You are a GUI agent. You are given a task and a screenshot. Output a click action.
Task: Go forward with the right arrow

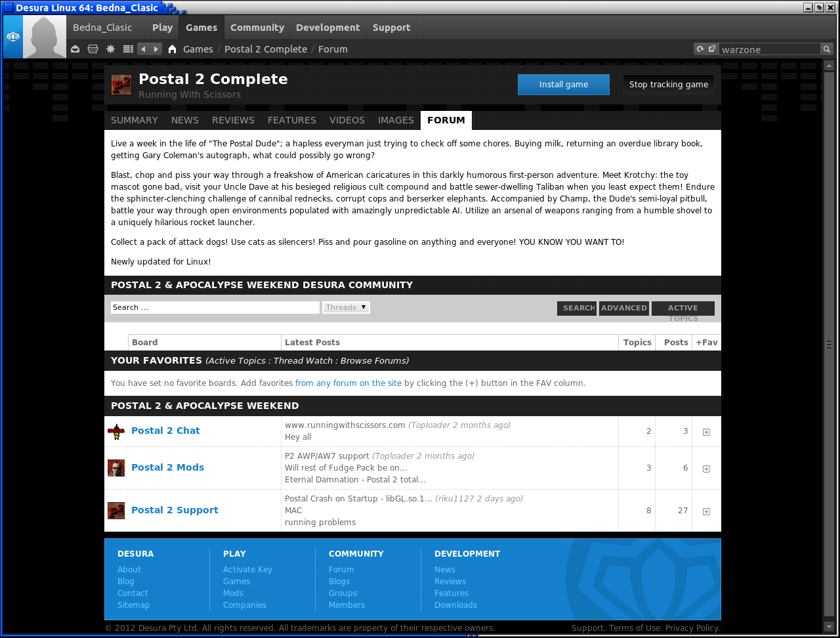pyautogui.click(x=156, y=49)
